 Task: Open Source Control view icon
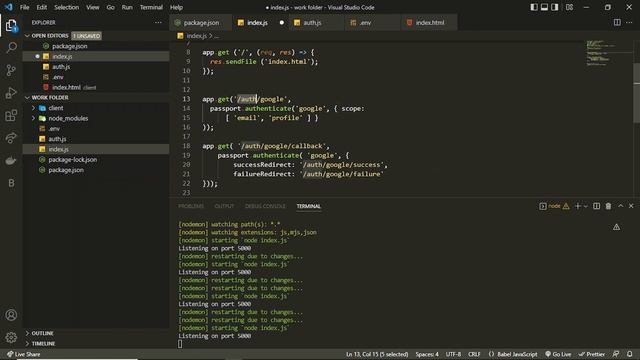coord(11,70)
